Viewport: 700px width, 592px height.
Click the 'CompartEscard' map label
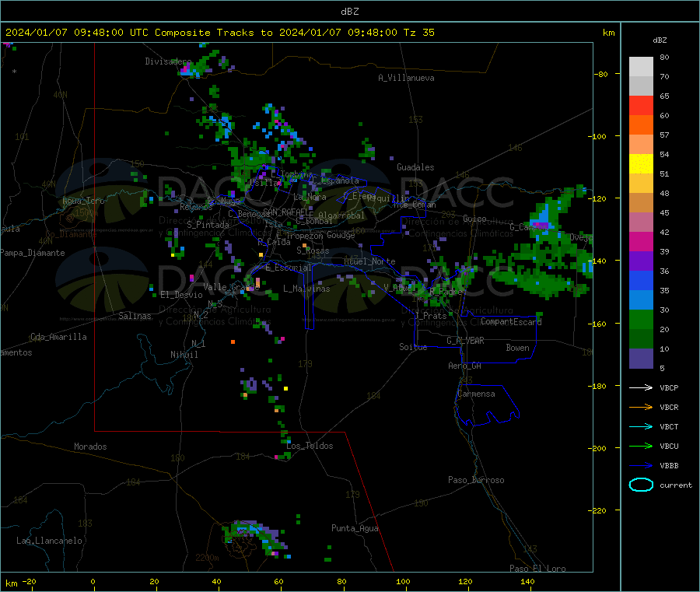click(x=511, y=322)
